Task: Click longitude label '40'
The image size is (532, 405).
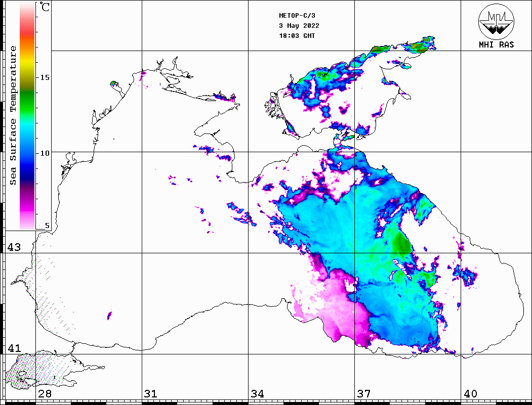Action: coord(470,394)
